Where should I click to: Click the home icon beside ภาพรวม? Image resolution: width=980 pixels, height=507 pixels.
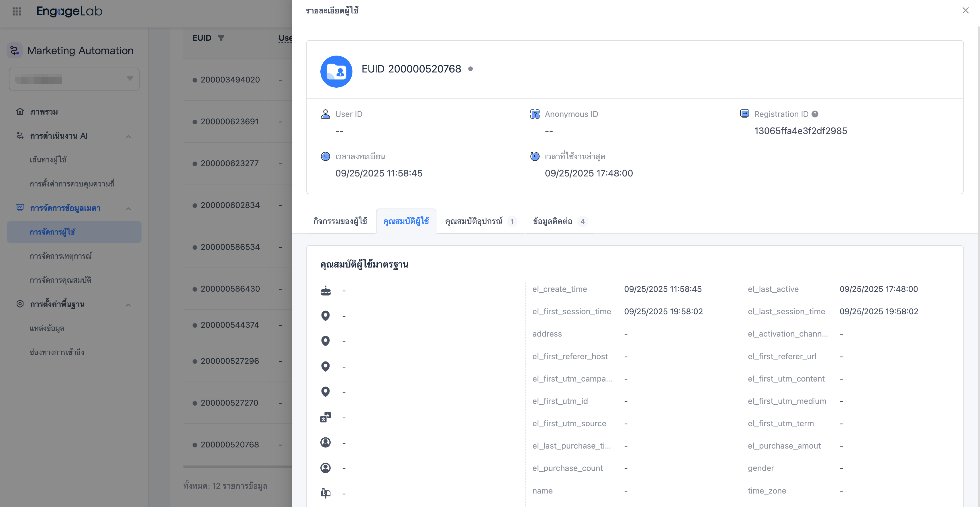click(20, 111)
